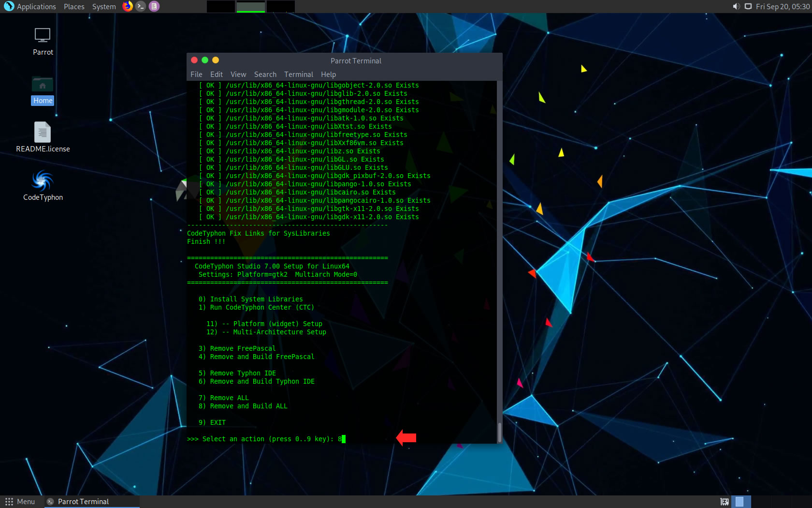Click the libpangocairo-1.0.so Exists line

click(x=315, y=201)
